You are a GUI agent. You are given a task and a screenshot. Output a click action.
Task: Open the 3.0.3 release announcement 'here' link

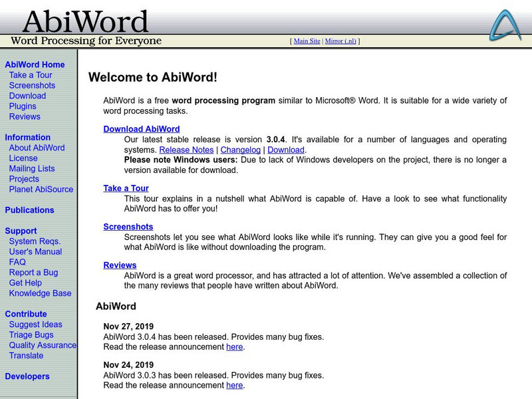[235, 385]
